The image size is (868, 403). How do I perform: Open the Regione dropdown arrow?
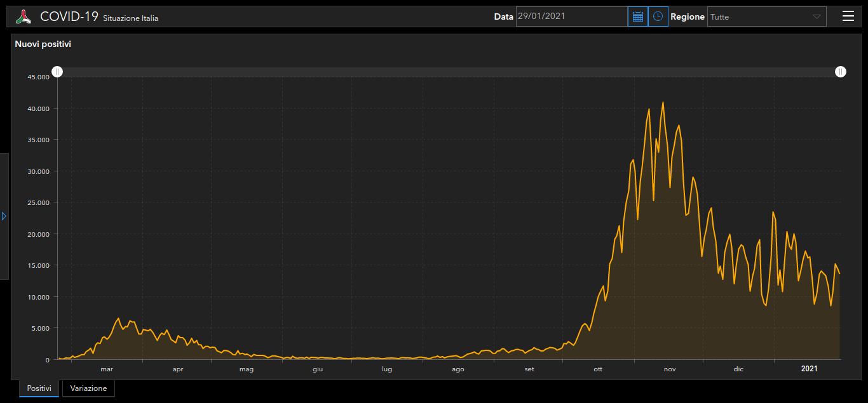[x=817, y=17]
